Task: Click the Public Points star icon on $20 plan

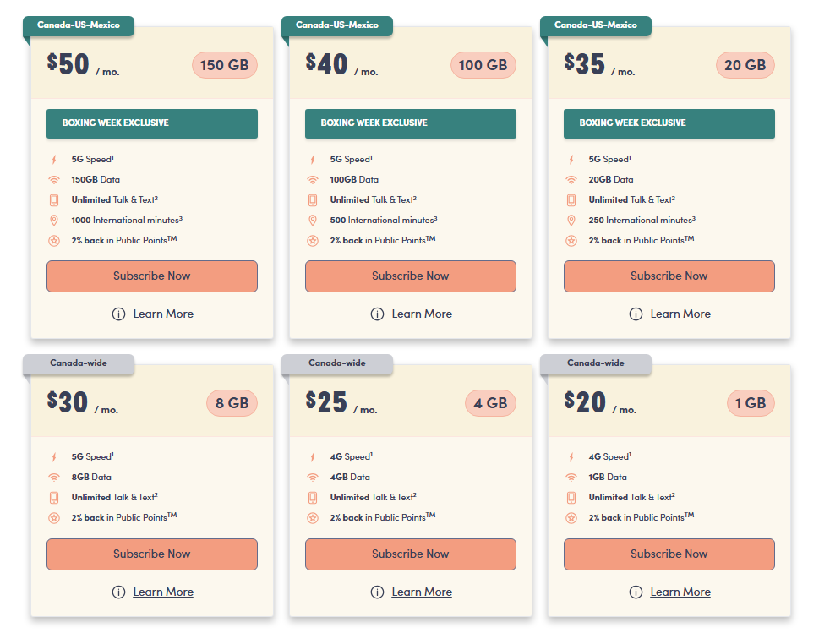Action: click(x=571, y=517)
